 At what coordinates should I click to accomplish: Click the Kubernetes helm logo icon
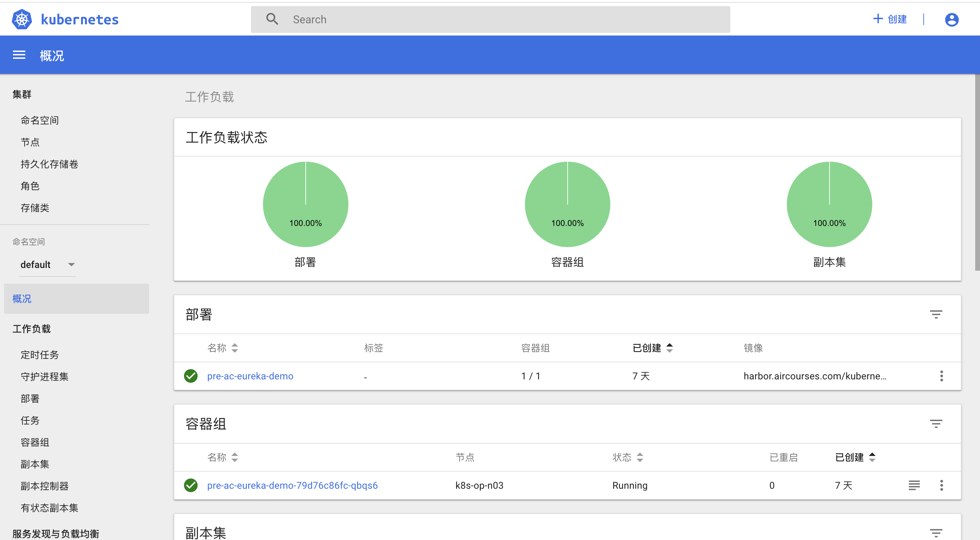(x=22, y=19)
